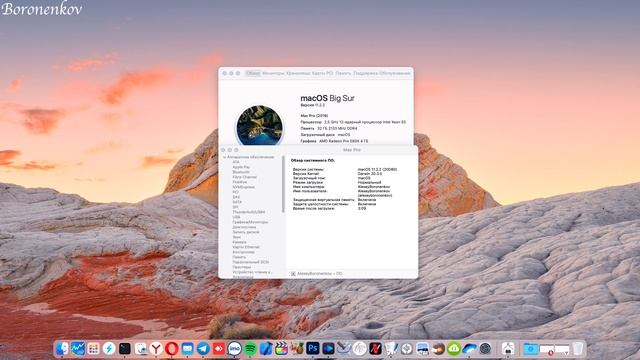
Task: Launch Spotify from the Dock
Action: 250,348
